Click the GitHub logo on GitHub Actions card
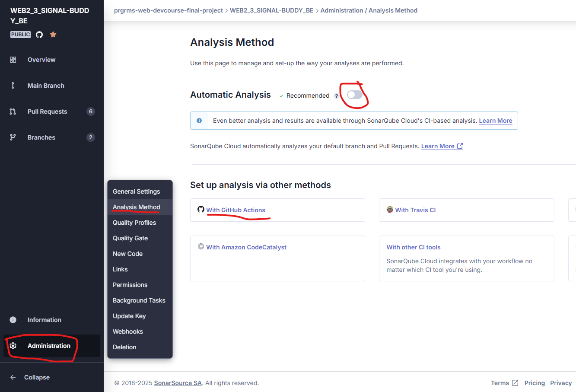This screenshot has height=392, width=576. point(201,210)
